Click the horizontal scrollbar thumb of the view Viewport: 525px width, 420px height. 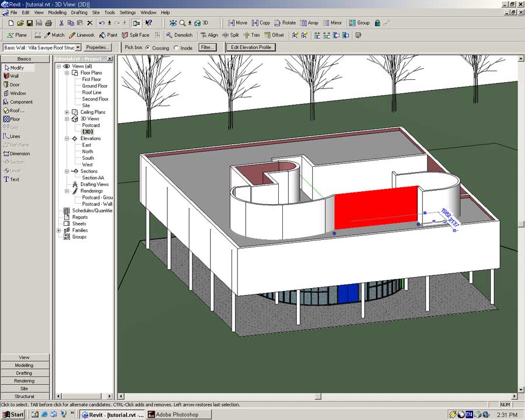pos(318,396)
